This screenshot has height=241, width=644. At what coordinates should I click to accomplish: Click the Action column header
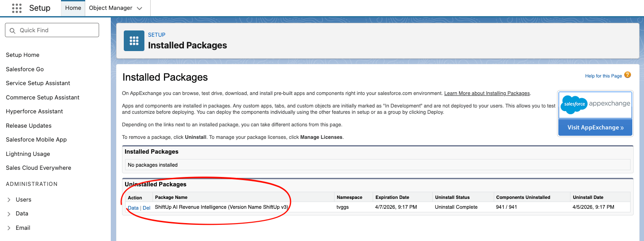(135, 198)
